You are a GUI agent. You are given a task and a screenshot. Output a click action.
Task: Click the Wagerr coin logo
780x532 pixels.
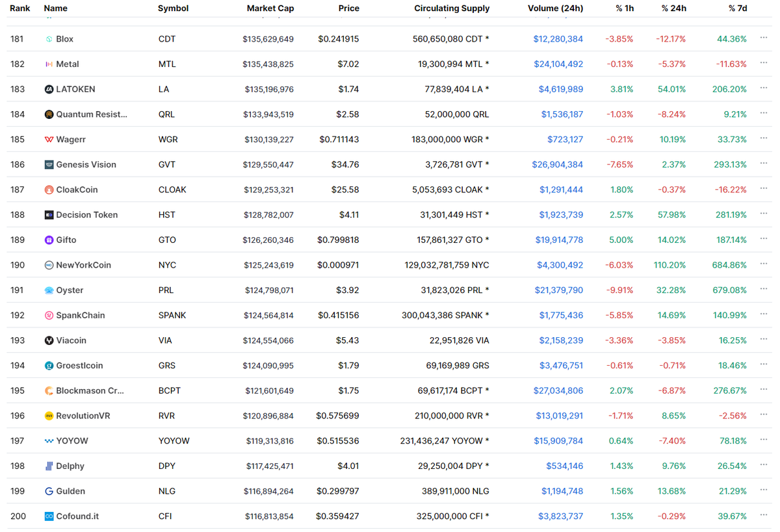(48, 139)
